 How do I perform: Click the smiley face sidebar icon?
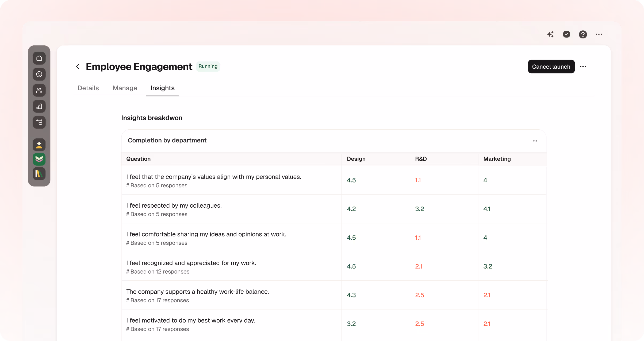[x=39, y=74]
